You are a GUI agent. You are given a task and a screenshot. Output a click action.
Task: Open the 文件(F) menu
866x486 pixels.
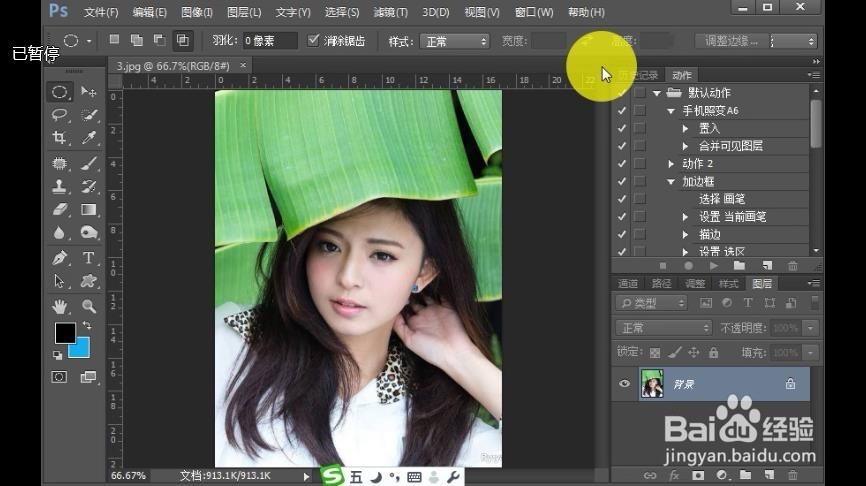101,12
